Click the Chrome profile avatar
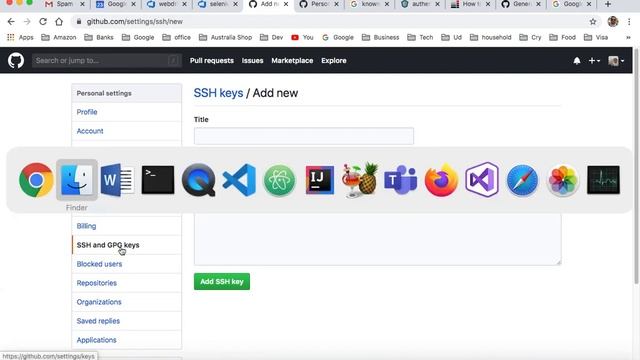 tap(613, 22)
